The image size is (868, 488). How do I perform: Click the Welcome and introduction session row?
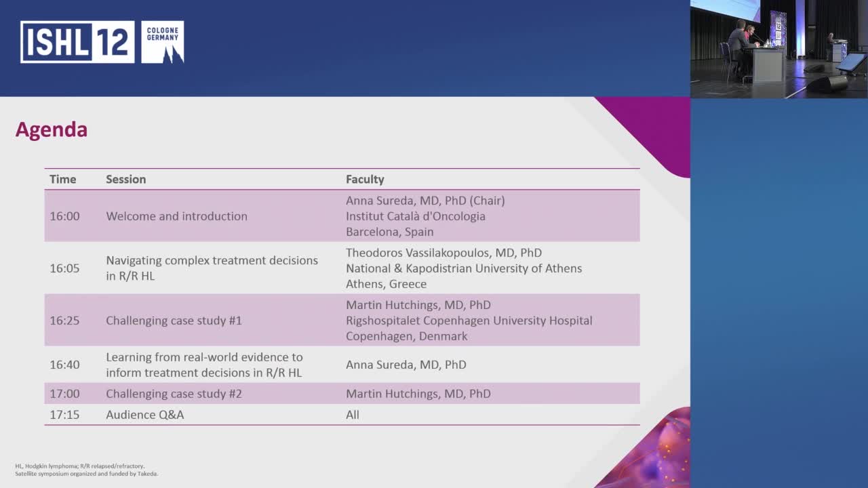coord(176,216)
